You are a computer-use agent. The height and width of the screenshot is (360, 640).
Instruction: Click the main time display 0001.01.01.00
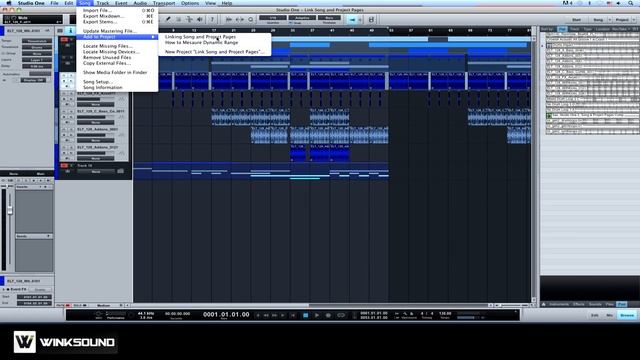(226, 315)
